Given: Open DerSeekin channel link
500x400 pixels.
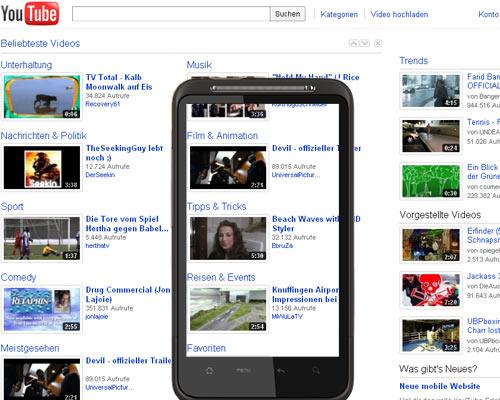Looking at the screenshot, I should [100, 175].
